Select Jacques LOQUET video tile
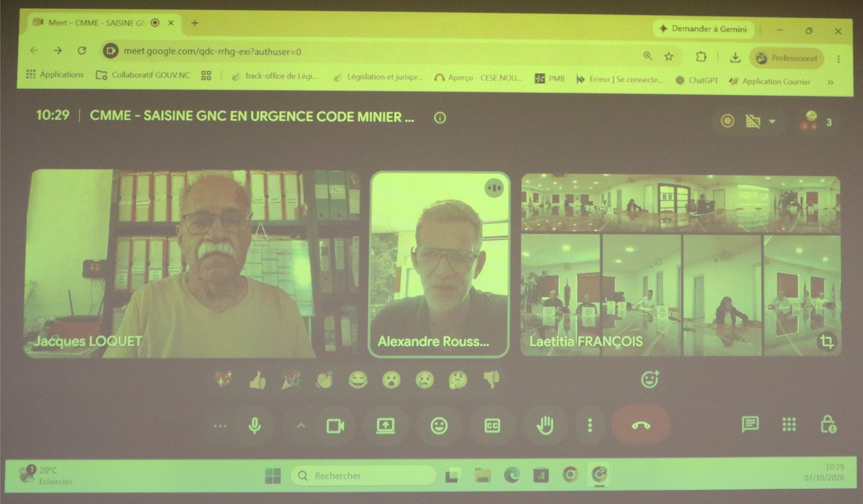Viewport: 863px width, 504px height. pyautogui.click(x=192, y=264)
